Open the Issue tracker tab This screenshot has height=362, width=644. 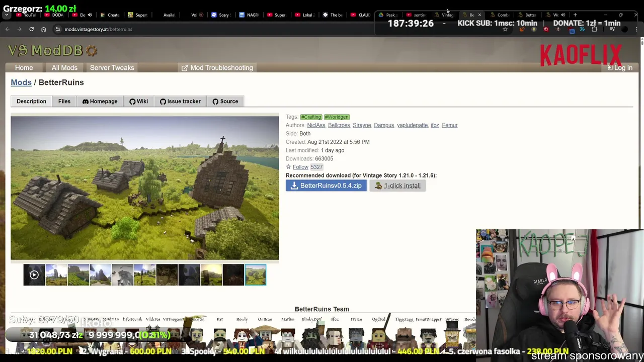(x=180, y=102)
